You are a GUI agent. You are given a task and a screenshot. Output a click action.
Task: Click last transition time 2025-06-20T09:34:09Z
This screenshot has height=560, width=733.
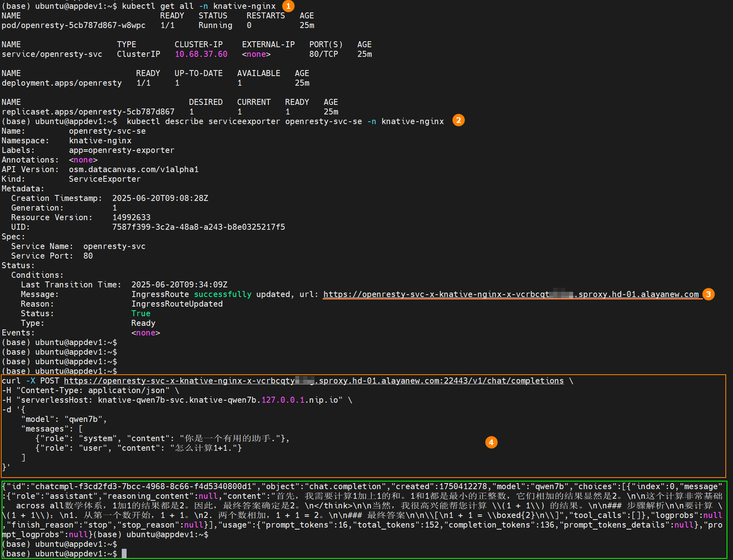point(179,285)
